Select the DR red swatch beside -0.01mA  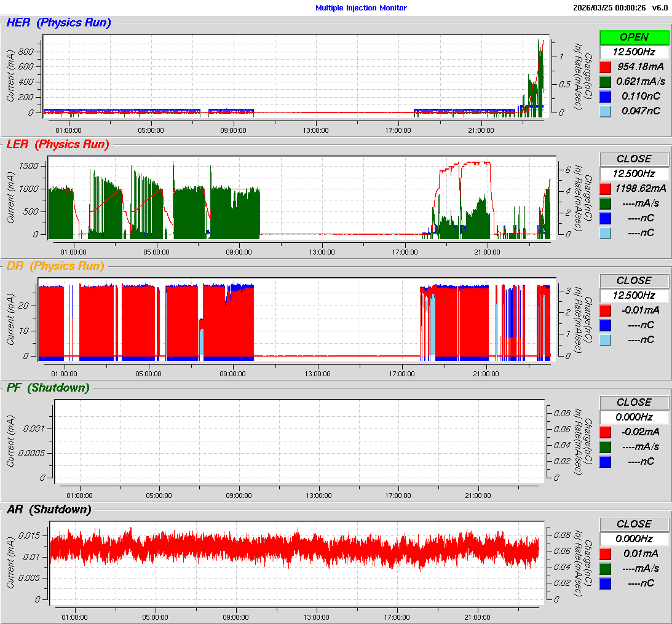tap(605, 310)
